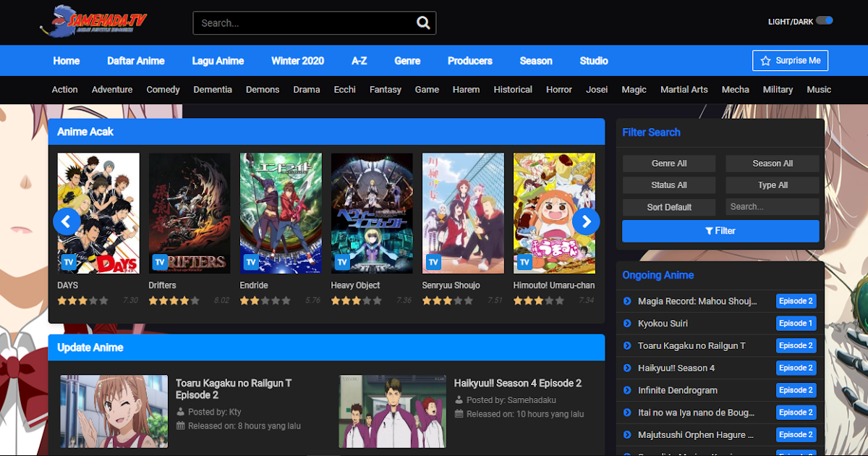Viewport: 868px width, 456px height.
Task: Open Haikyuu!! Season 4 Episode 2 thumbnail
Action: [x=393, y=411]
